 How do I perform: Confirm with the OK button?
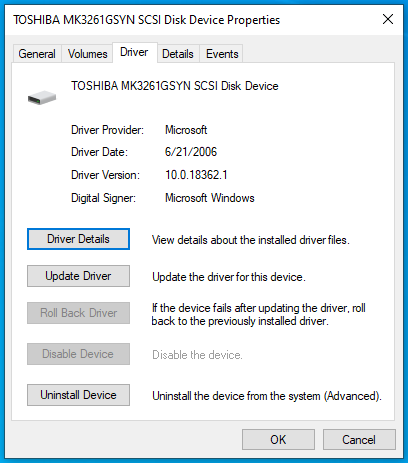tap(278, 440)
